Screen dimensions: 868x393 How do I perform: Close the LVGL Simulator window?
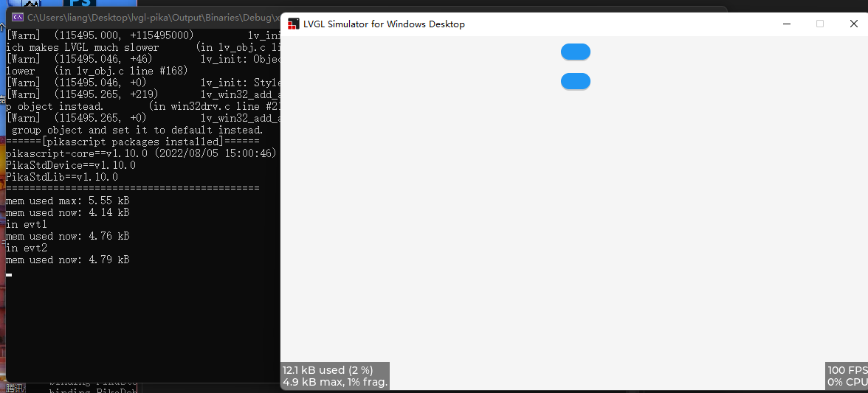click(853, 24)
